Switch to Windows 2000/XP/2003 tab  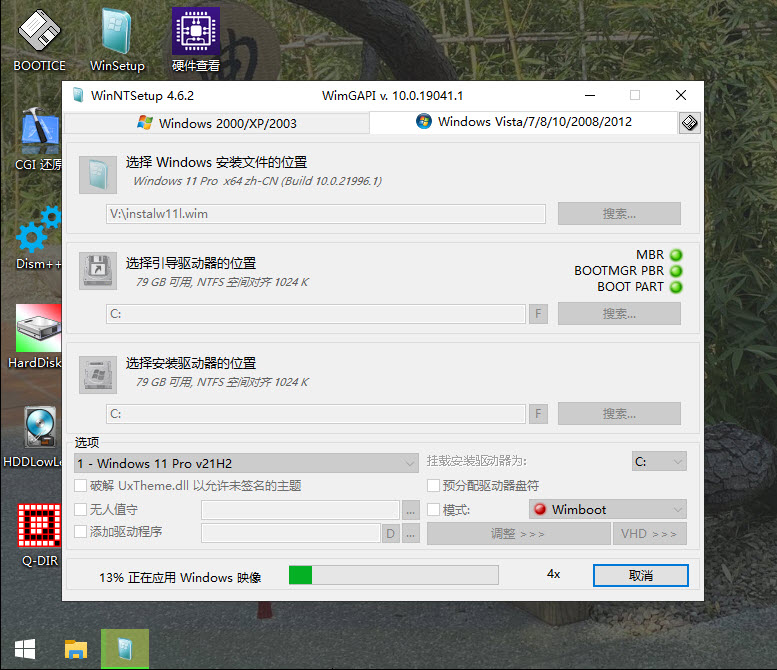click(x=217, y=123)
